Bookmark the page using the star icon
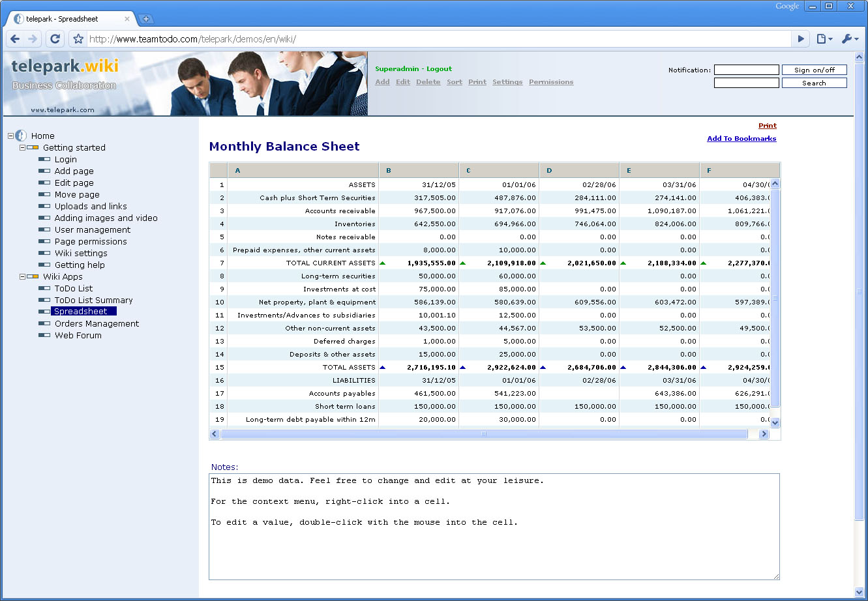868x601 pixels. coord(78,39)
